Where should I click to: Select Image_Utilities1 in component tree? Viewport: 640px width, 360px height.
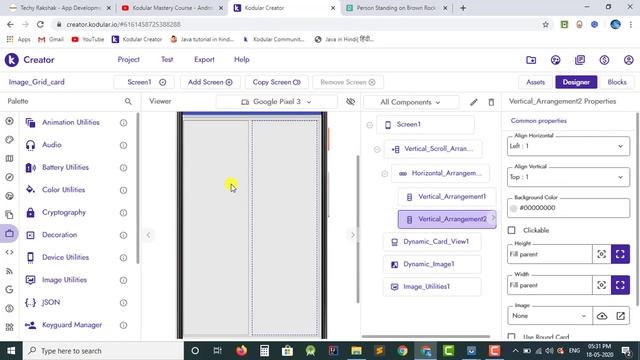(432, 287)
